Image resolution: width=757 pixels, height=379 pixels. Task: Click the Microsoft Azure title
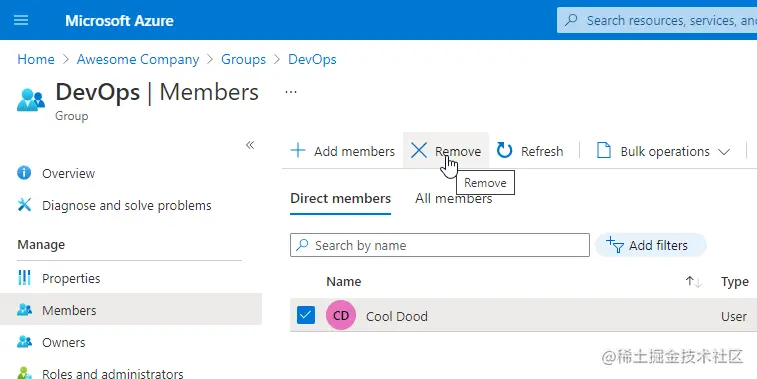[119, 21]
